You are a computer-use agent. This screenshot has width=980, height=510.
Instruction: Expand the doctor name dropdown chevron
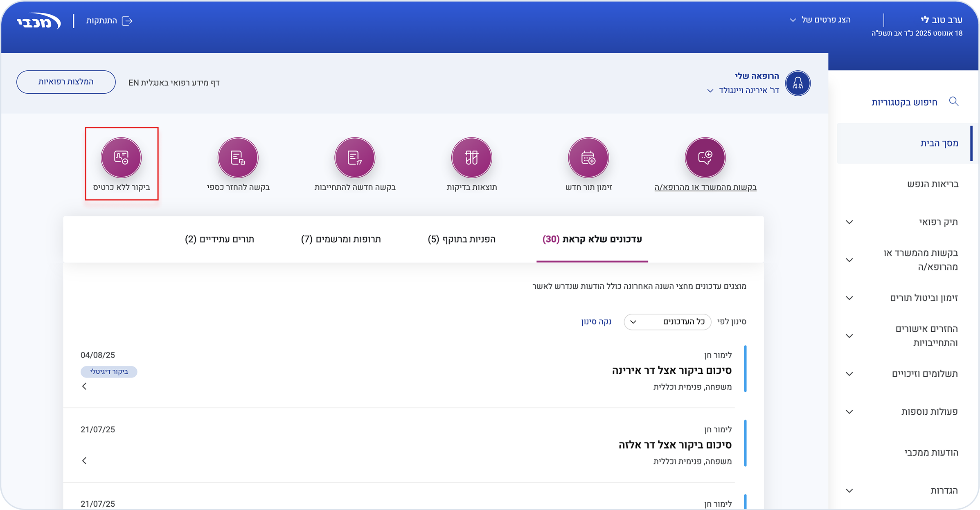tap(710, 91)
